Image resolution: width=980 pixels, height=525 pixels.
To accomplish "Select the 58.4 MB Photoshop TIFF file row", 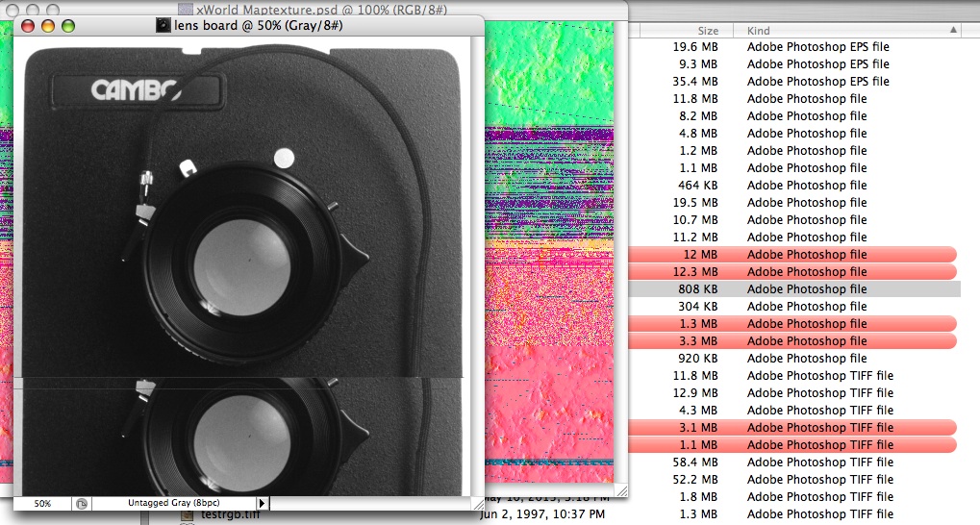I will pyautogui.click(x=794, y=462).
